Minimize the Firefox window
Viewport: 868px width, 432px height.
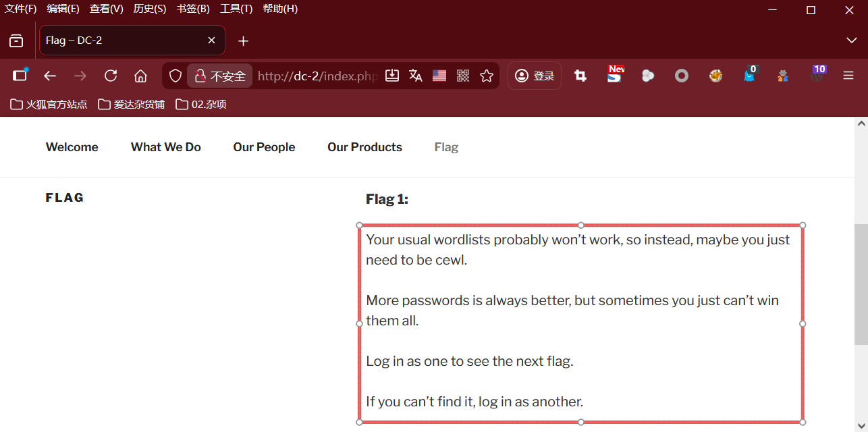point(773,9)
